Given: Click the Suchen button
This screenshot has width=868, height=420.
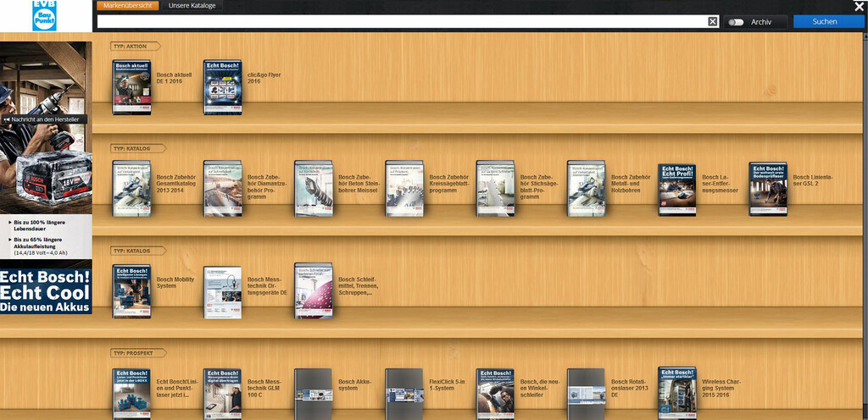Looking at the screenshot, I should 828,21.
